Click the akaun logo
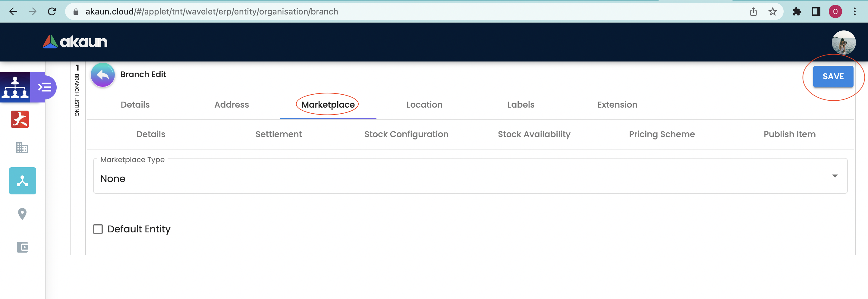 click(x=75, y=42)
